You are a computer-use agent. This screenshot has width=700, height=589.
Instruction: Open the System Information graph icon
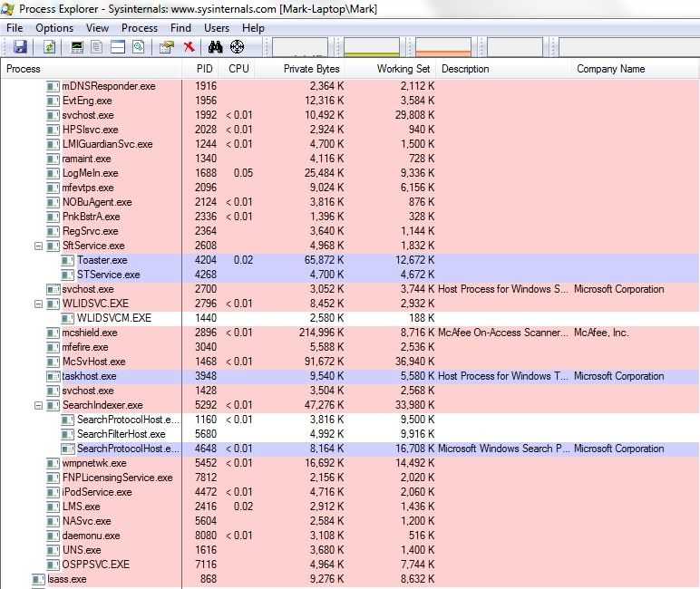[77, 47]
